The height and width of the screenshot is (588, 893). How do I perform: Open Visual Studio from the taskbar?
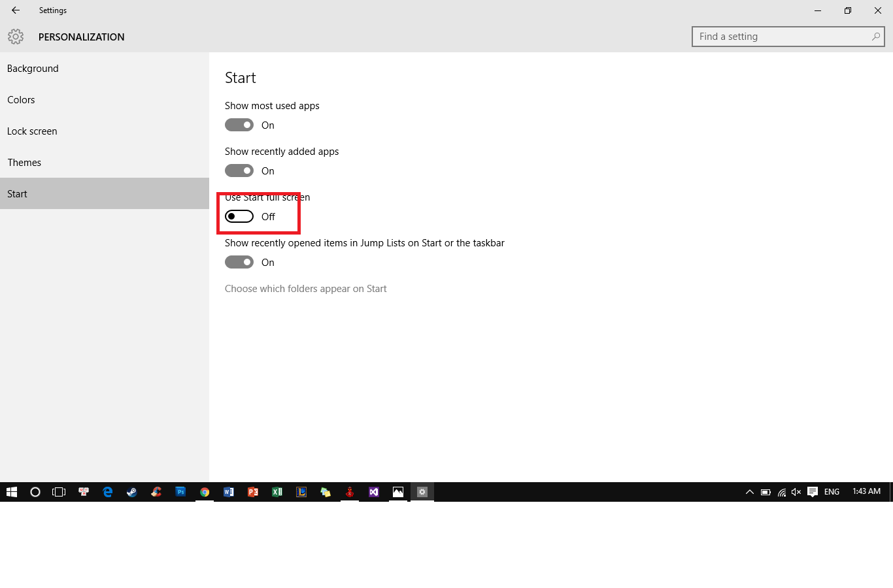point(374,492)
